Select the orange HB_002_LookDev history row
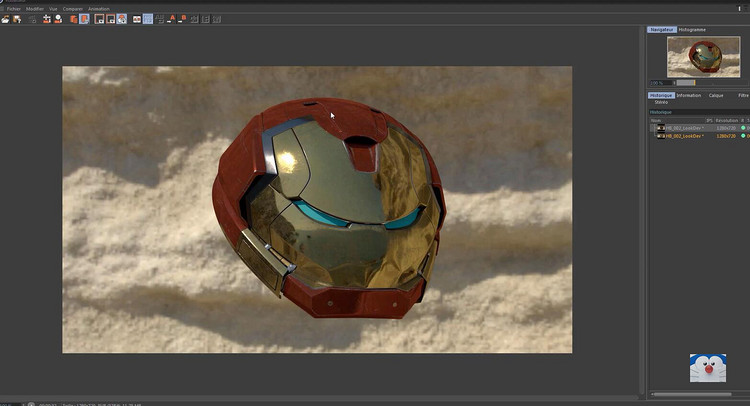Screen dimensions: 750x406 tap(699, 136)
